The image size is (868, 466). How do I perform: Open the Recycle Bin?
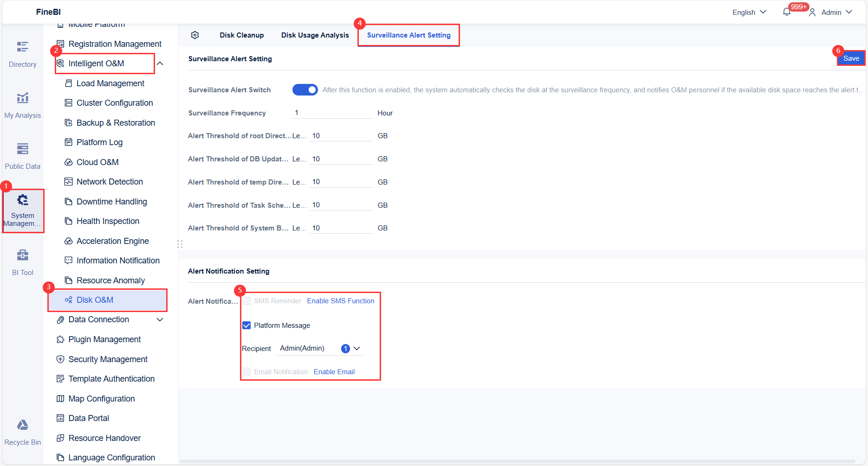(22, 431)
